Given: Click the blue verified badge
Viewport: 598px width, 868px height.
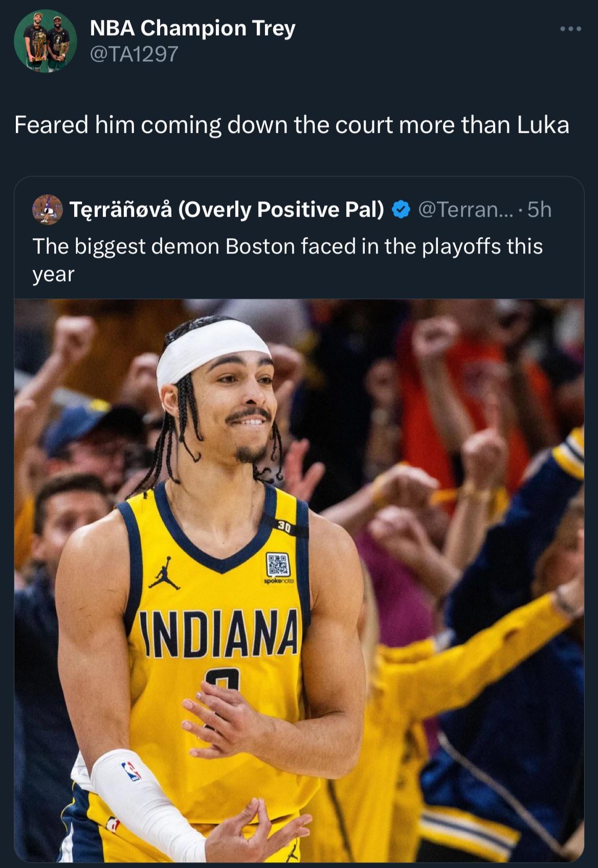Looking at the screenshot, I should 401,210.
